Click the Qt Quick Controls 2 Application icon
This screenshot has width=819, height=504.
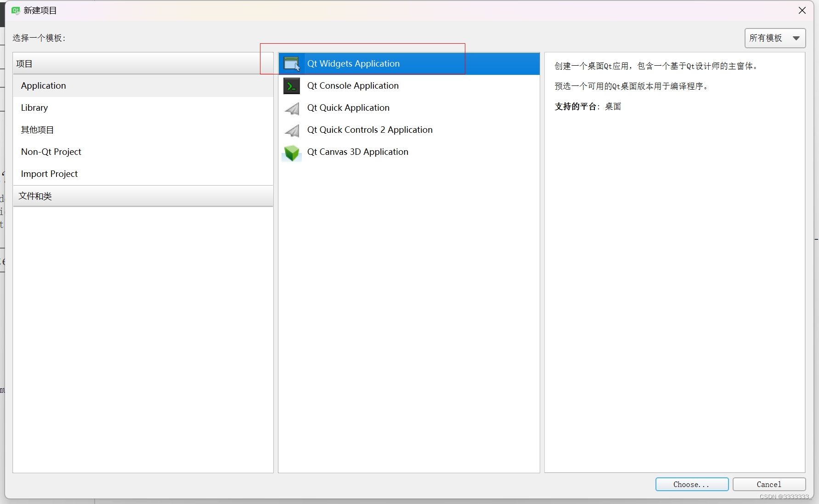292,130
